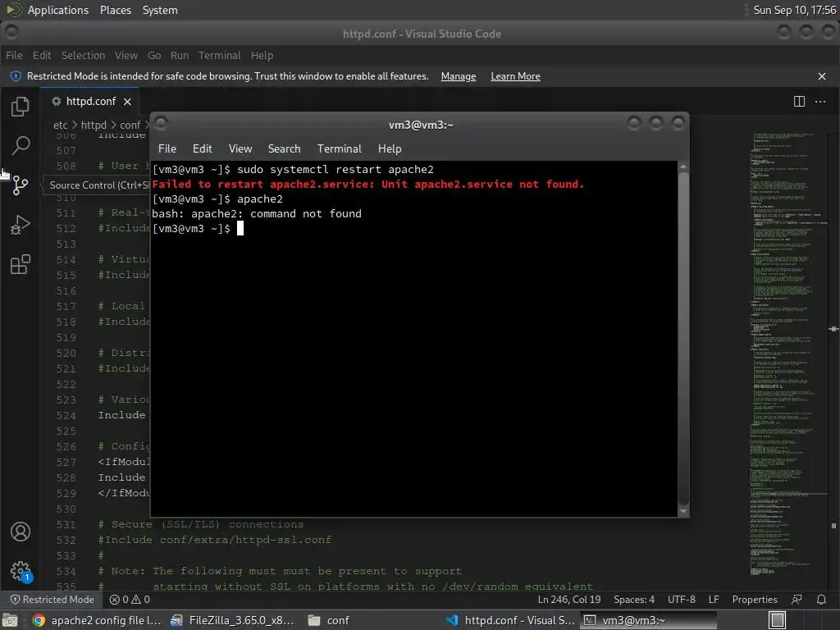Dismiss the Restricted Mode banner
The height and width of the screenshot is (630, 840).
point(822,76)
